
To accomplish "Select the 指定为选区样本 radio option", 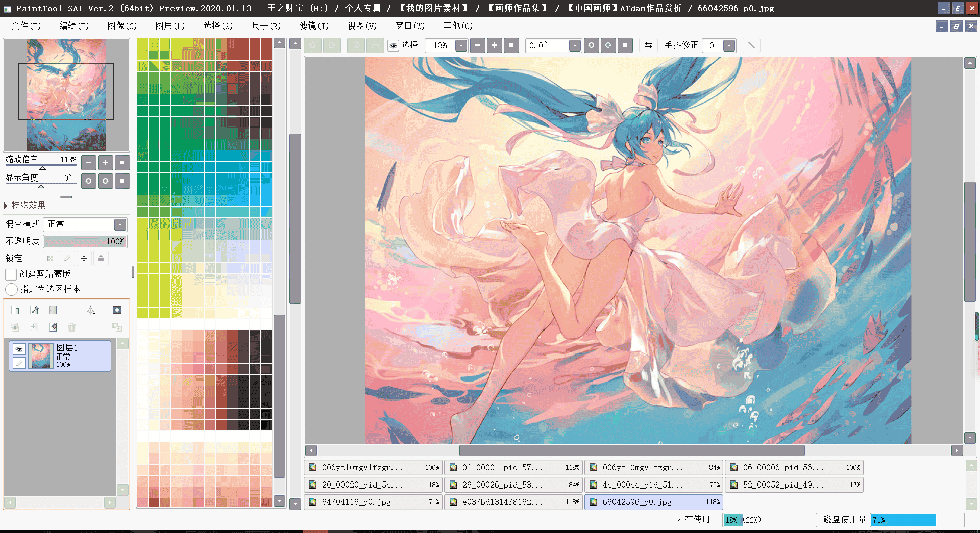I will point(11,289).
